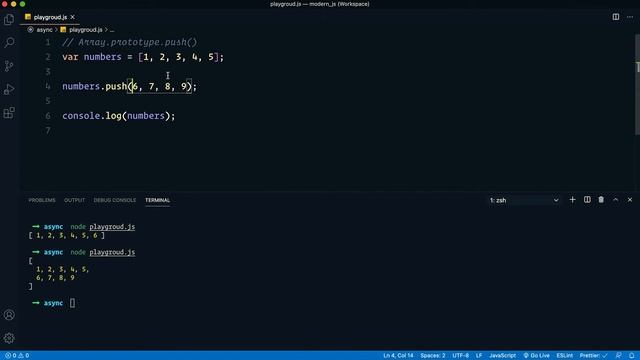The width and height of the screenshot is (640, 360).
Task: Click feedback icon in status bar
Action: [x=619, y=356]
